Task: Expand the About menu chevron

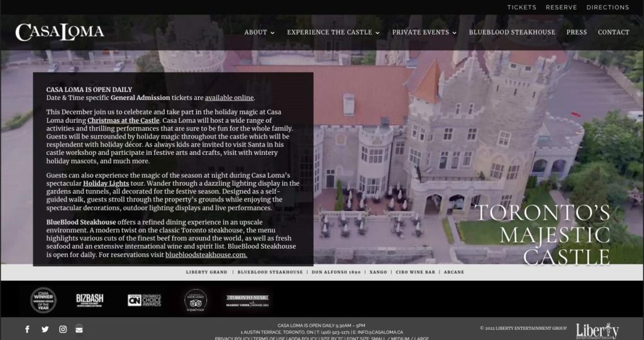Action: click(x=272, y=33)
